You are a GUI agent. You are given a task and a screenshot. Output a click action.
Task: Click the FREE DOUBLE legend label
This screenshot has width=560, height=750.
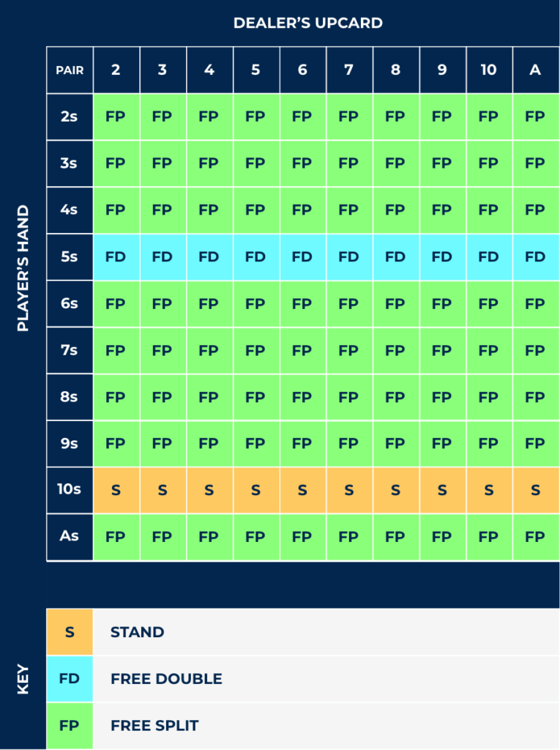[x=166, y=679]
